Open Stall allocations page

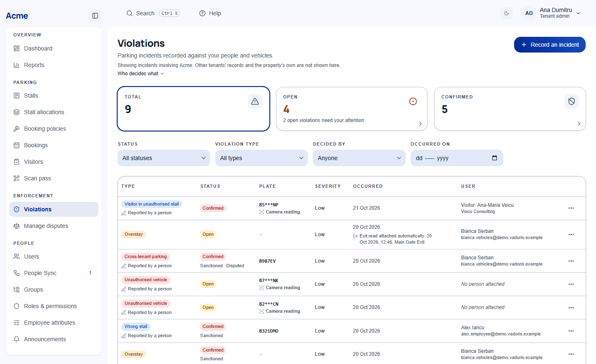click(x=54, y=112)
